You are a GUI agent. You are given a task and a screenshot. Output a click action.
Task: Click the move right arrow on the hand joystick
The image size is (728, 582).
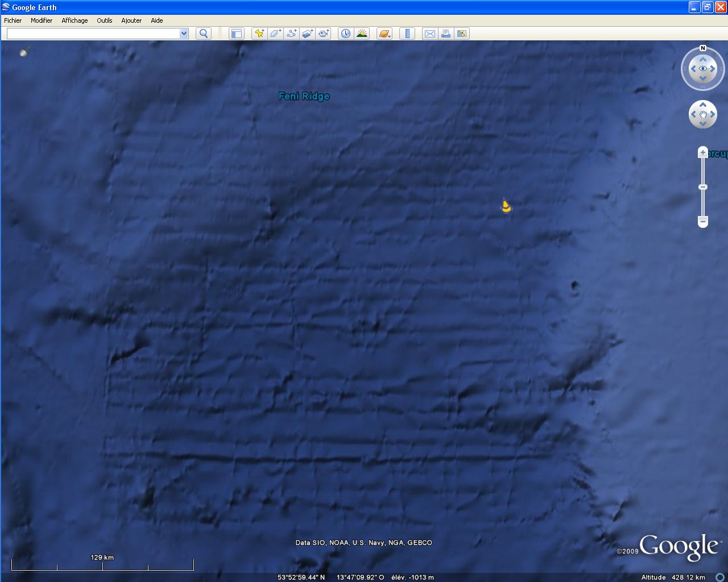click(713, 114)
